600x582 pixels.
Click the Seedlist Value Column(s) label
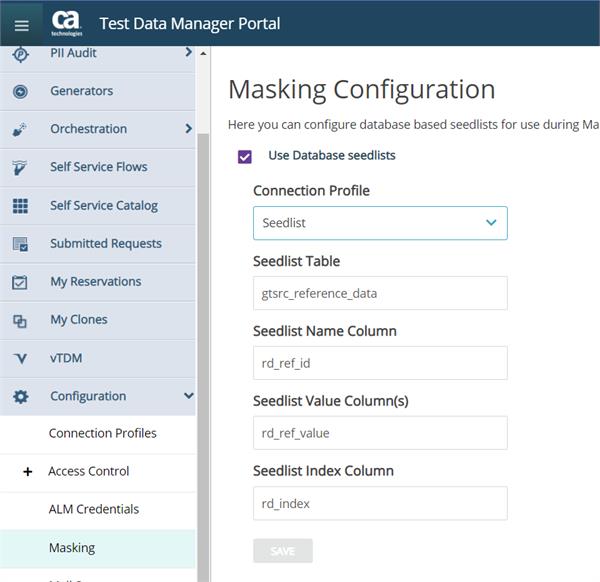pyautogui.click(x=331, y=401)
